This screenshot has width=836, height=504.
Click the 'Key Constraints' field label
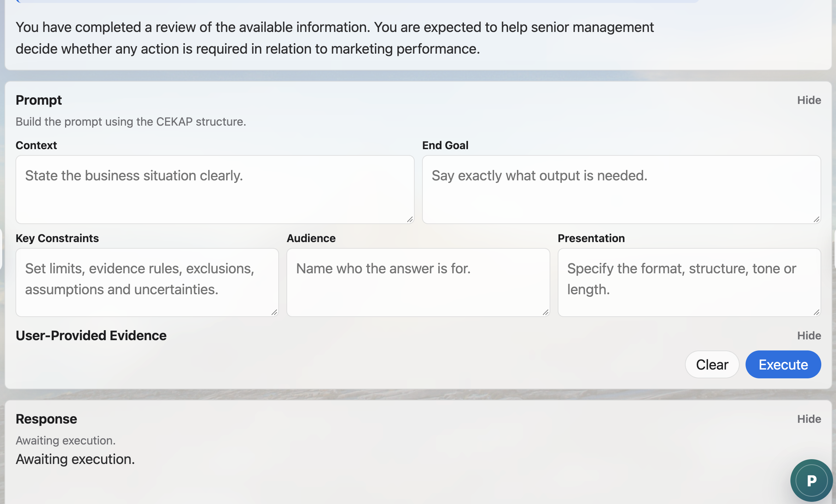57,238
